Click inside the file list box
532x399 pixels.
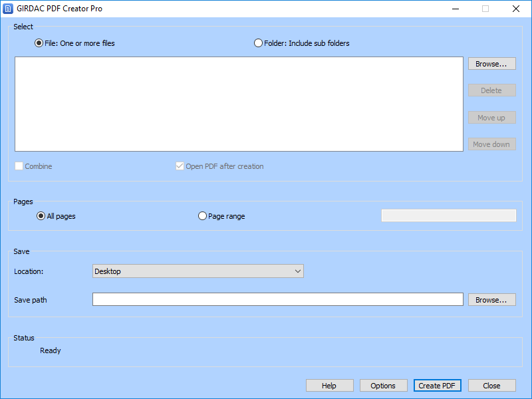[x=239, y=104]
